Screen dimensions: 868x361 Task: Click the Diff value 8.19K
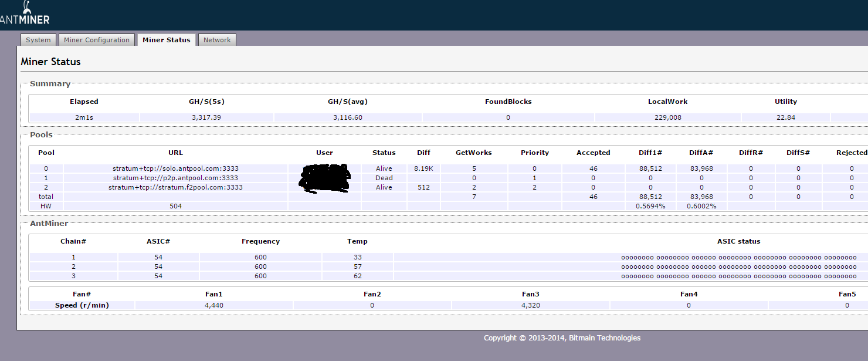(423, 168)
